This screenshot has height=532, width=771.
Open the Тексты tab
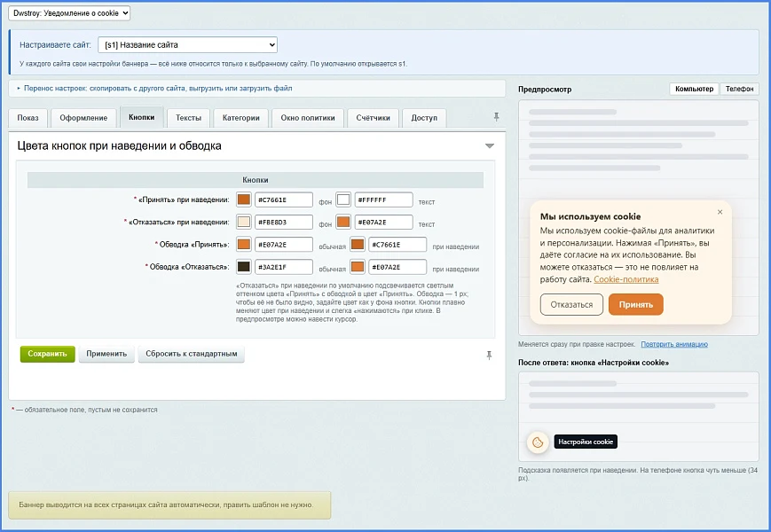pos(188,118)
